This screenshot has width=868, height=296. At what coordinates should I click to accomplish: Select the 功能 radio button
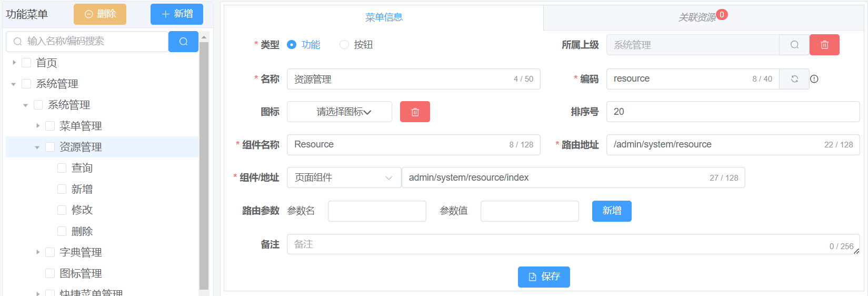pos(292,45)
